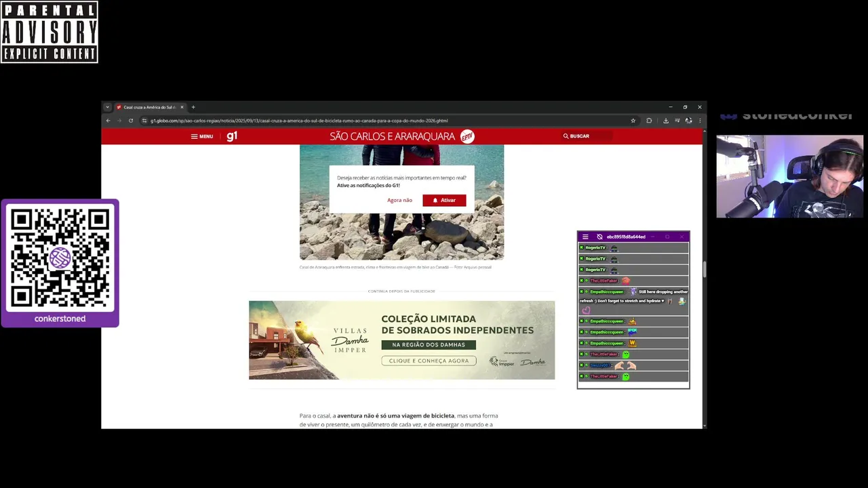Image resolution: width=868 pixels, height=488 pixels.
Task: Click the Clique e conheça agora button
Action: click(x=429, y=361)
